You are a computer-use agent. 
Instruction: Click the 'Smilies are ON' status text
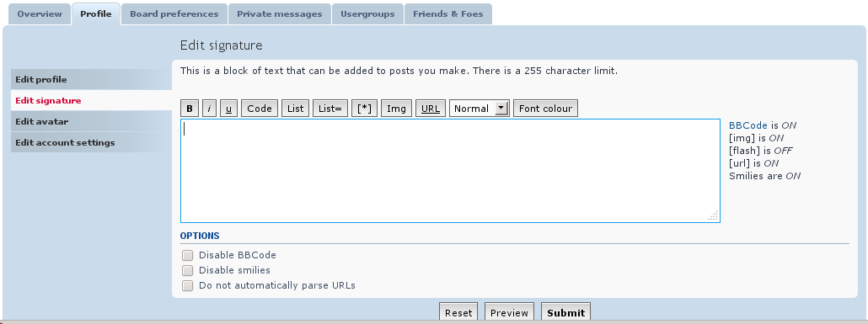pos(764,176)
